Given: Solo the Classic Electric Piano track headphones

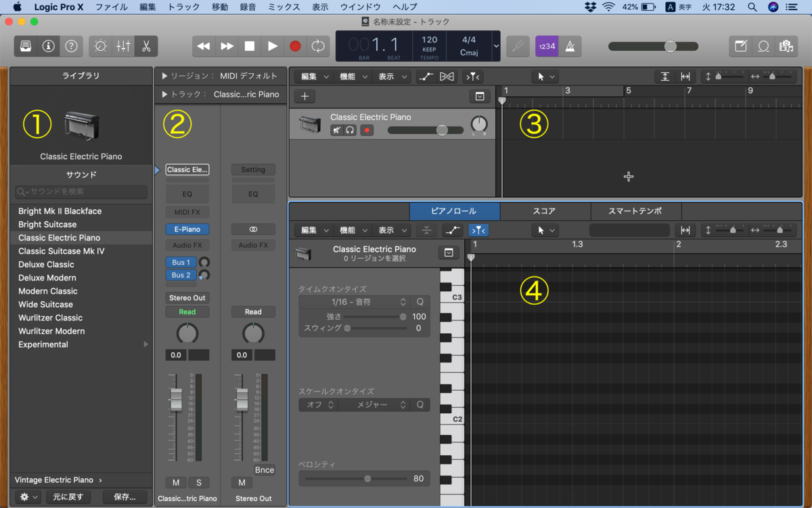Looking at the screenshot, I should [350, 130].
